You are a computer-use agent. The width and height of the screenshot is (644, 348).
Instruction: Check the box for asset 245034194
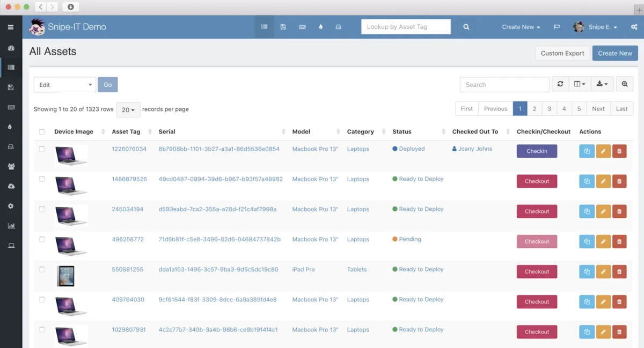[42, 209]
